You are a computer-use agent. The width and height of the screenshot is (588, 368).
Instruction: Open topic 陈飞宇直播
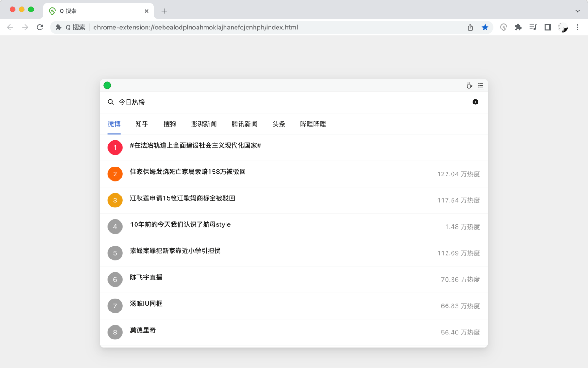click(x=146, y=277)
